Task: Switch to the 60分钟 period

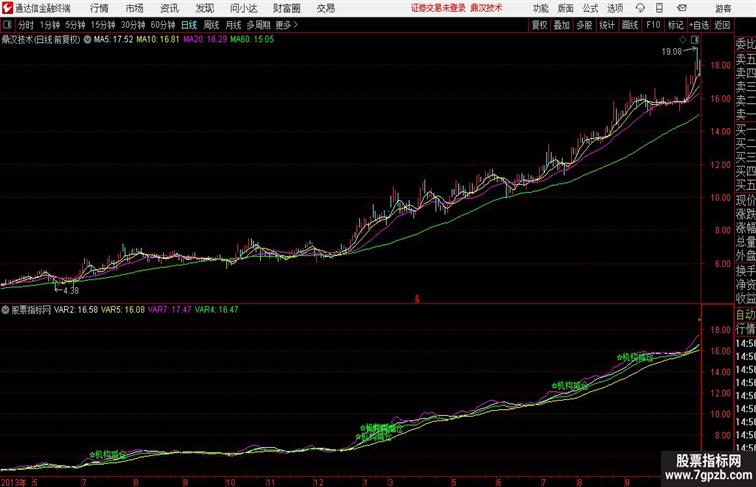Action: (163, 25)
